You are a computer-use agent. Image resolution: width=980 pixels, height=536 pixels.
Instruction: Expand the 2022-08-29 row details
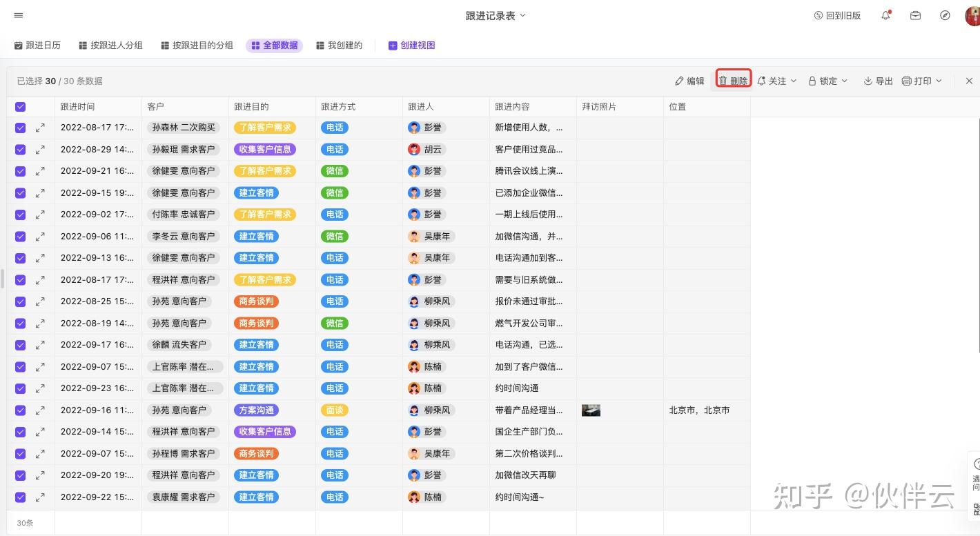click(40, 149)
